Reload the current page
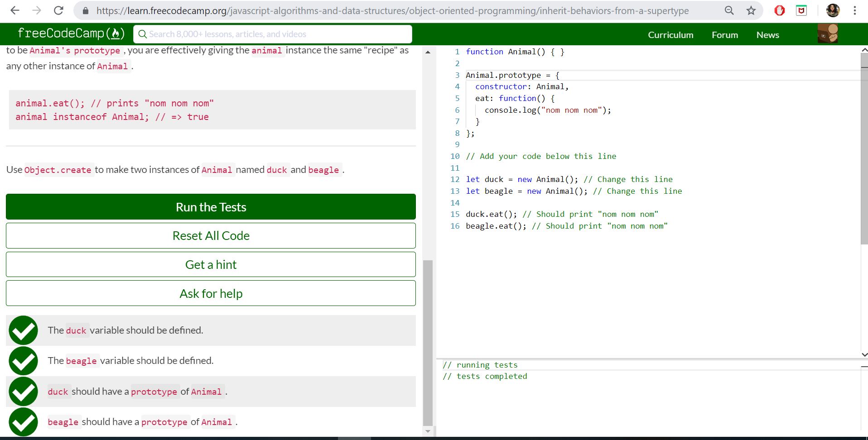 point(58,10)
